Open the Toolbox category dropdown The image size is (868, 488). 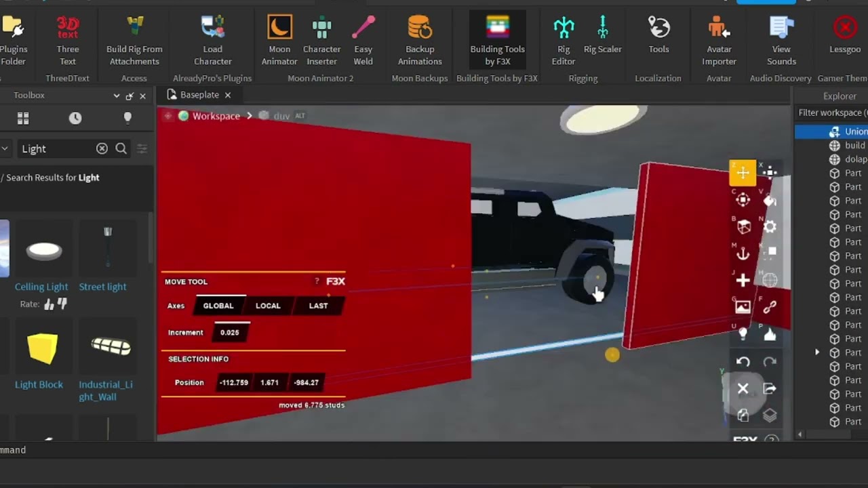5,148
